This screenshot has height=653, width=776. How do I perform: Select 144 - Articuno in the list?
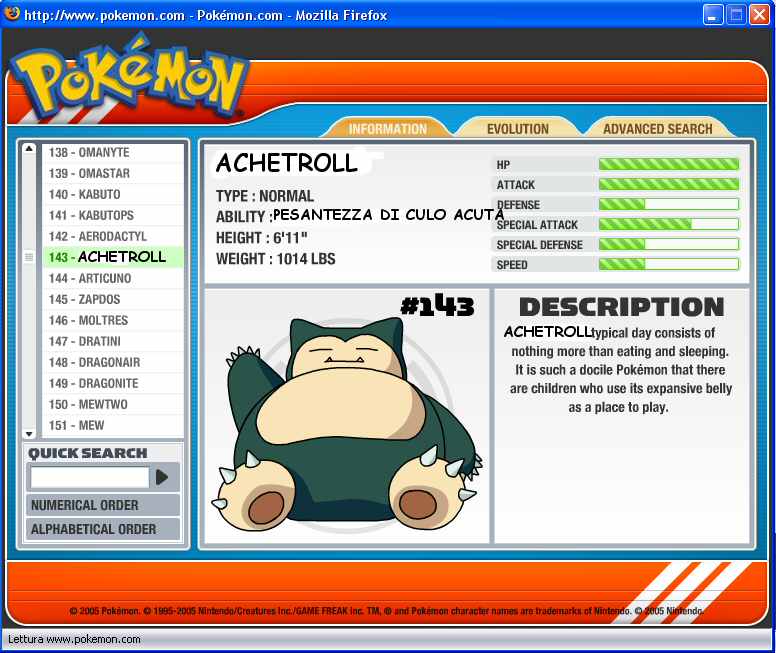click(113, 278)
